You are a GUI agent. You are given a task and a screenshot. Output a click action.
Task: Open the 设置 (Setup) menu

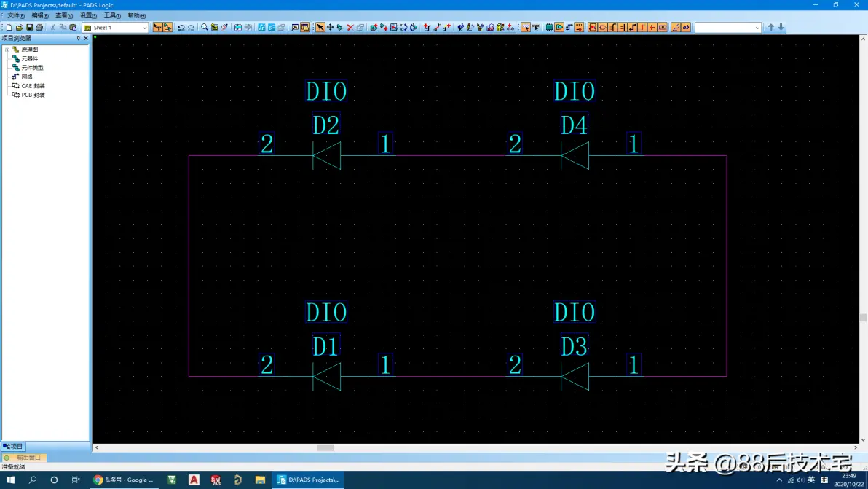pos(88,15)
